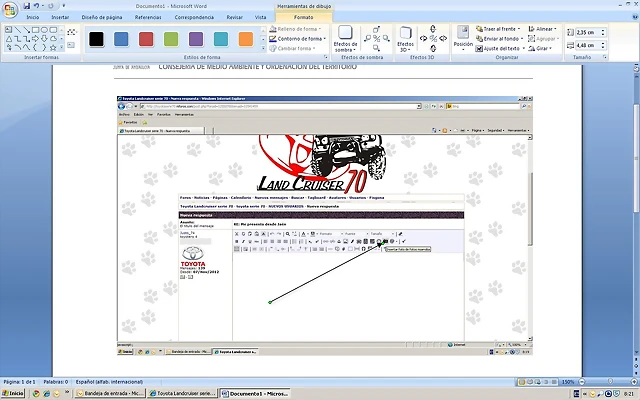Select the cloud shape
Viewport: 640px width, 400px height.
[53, 39]
